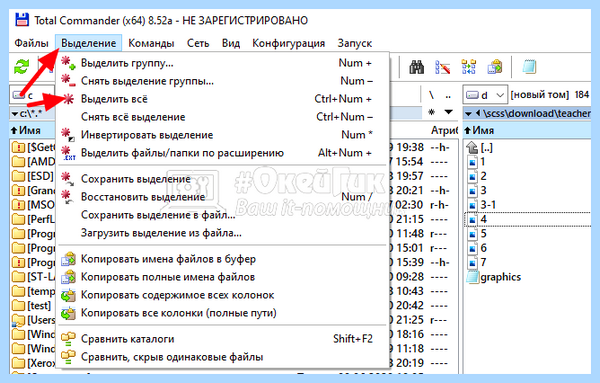Open the right panel drive d dropdown

[x=485, y=95]
